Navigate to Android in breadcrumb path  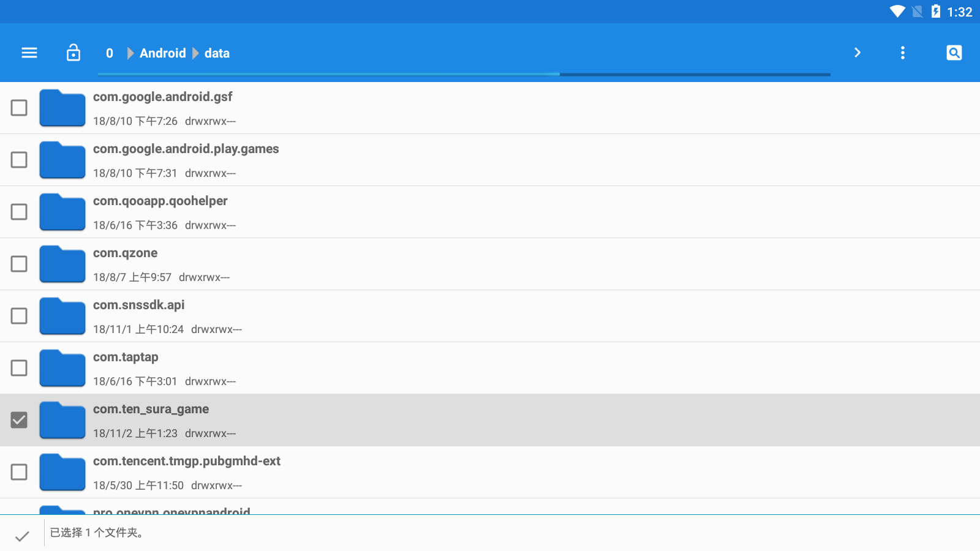[163, 53]
